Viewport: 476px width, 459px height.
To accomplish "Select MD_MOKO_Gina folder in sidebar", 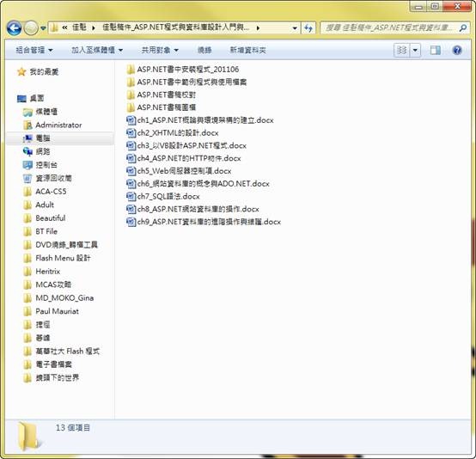I will pos(58,298).
